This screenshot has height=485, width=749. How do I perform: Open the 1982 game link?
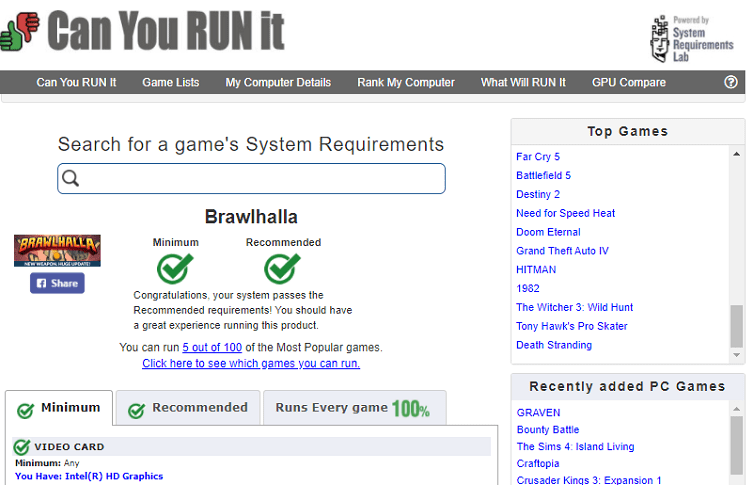point(528,289)
